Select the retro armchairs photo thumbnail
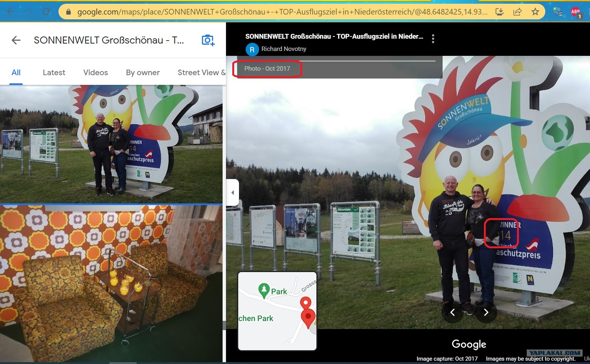590x364 pixels. (111, 284)
